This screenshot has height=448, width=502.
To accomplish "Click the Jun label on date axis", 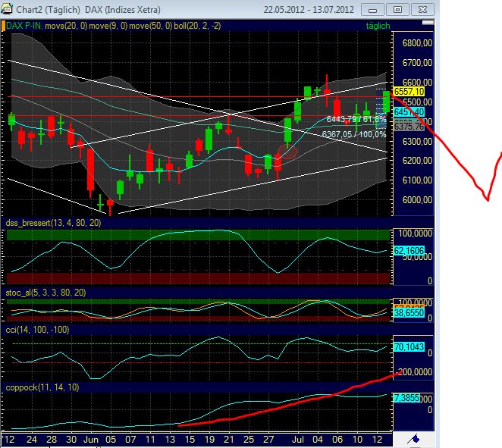I will (x=90, y=440).
